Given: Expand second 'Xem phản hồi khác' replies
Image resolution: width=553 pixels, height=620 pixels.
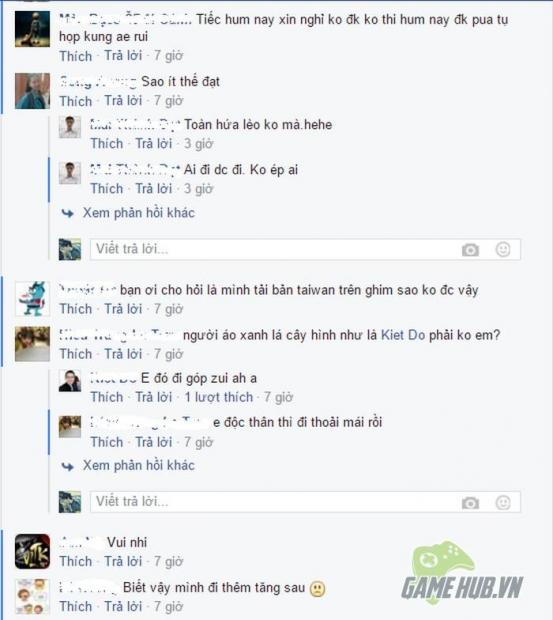Looking at the screenshot, I should [139, 465].
